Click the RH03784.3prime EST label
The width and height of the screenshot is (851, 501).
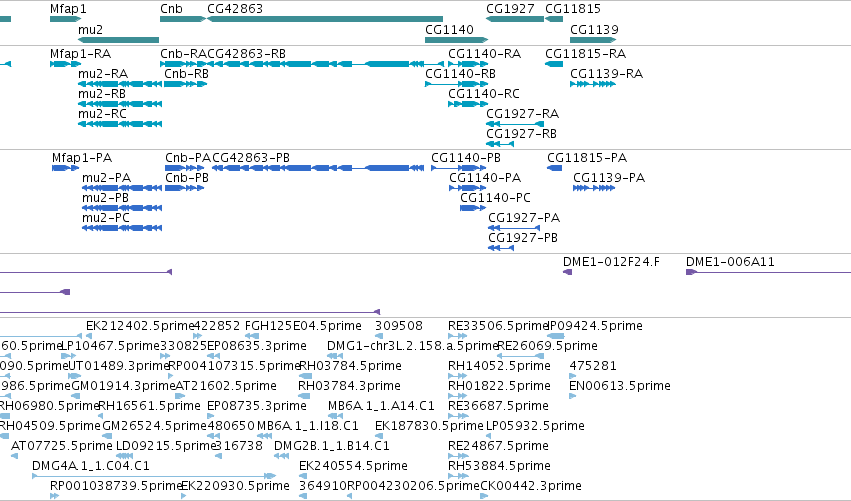pos(349,386)
